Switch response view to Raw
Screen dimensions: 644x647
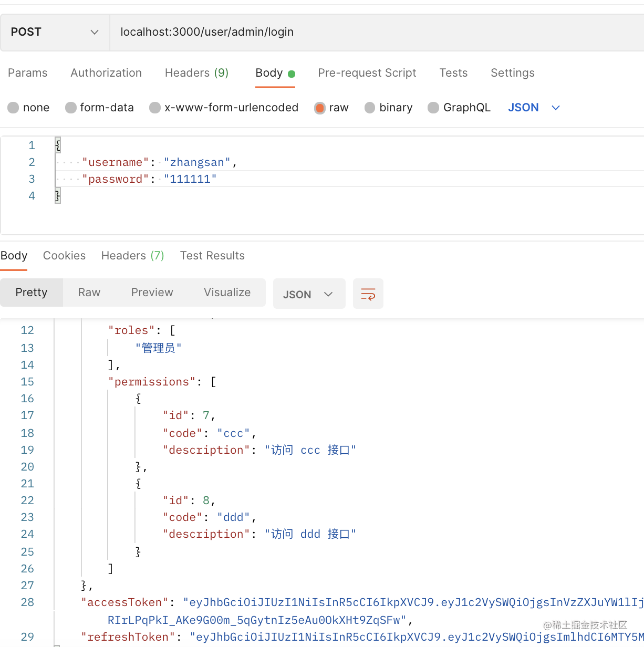(x=89, y=293)
